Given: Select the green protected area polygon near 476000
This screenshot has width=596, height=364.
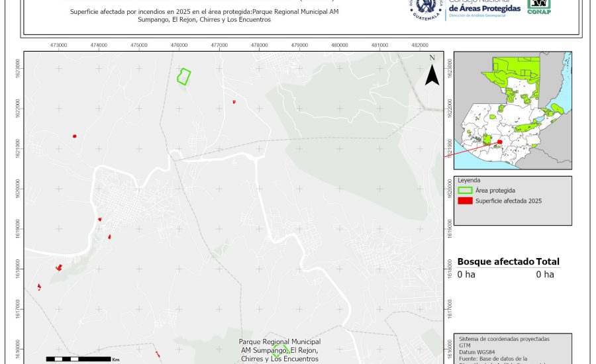Looking at the screenshot, I should 184,76.
